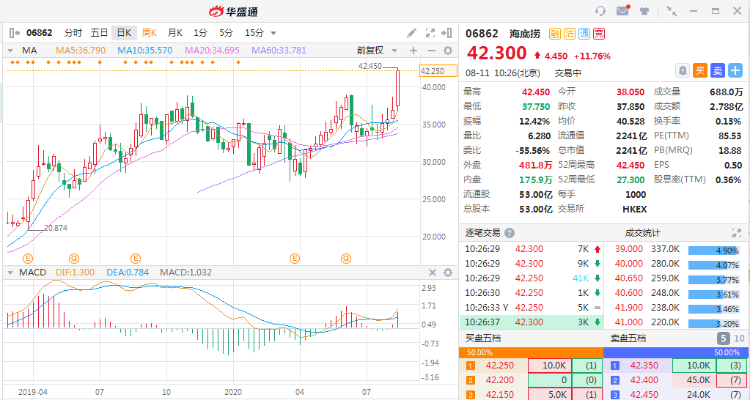Image resolution: width=750 pixels, height=400 pixels.
Task: Select the 分时 intraday chart tab
Action: point(73,32)
